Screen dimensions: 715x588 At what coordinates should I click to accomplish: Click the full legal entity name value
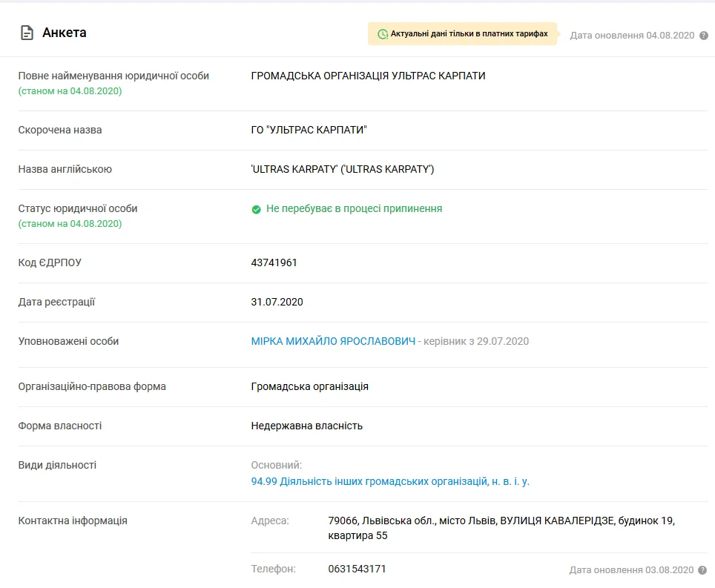click(369, 76)
